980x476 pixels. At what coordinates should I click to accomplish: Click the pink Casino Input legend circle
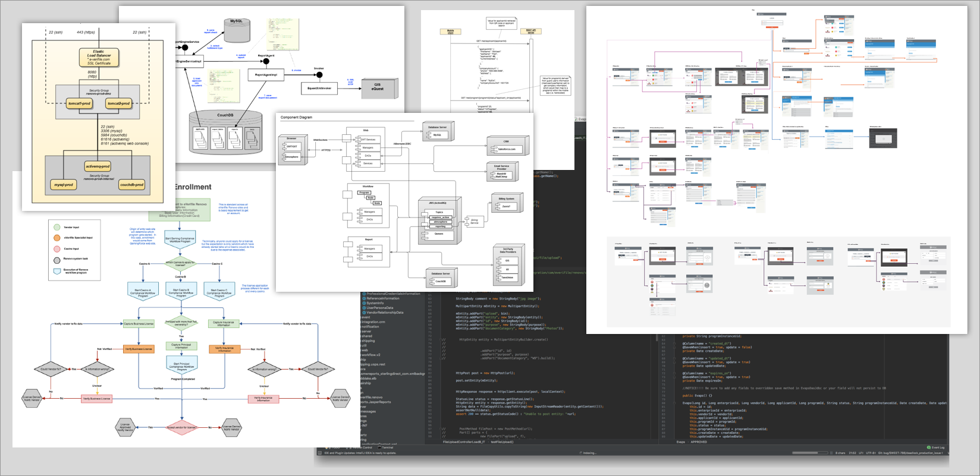click(x=56, y=249)
